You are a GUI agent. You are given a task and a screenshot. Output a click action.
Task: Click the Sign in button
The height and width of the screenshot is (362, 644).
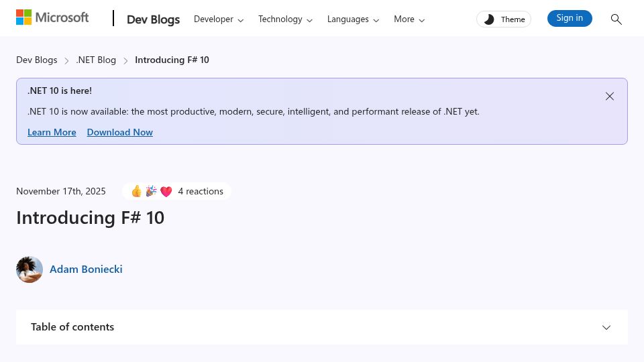tap(570, 18)
